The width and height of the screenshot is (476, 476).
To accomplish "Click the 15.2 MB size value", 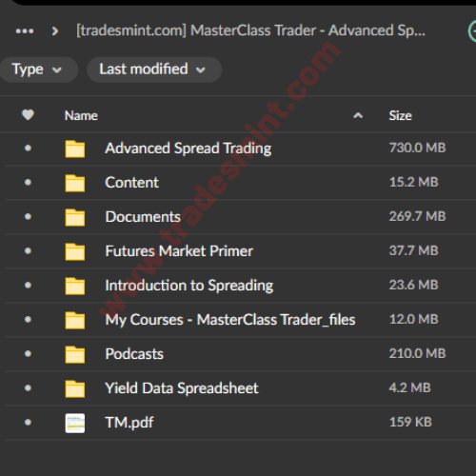I will pos(413,182).
